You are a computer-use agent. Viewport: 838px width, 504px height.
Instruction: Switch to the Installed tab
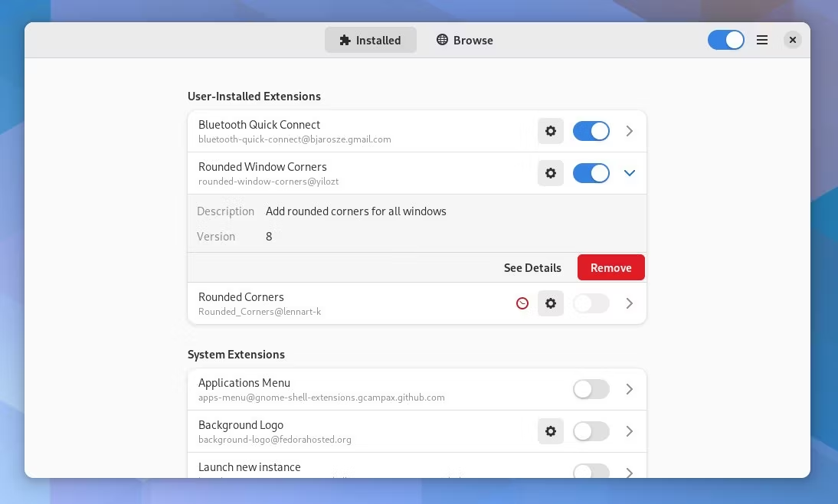(x=371, y=40)
